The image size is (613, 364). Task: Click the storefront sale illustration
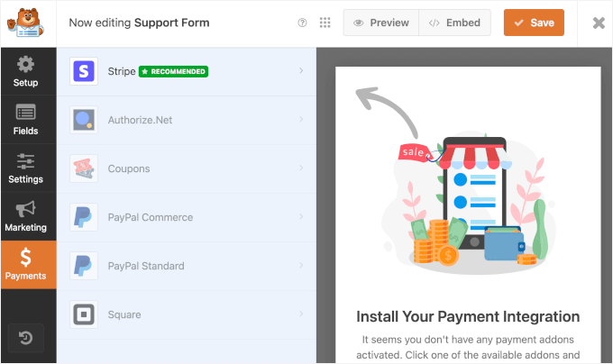pyautogui.click(x=468, y=204)
